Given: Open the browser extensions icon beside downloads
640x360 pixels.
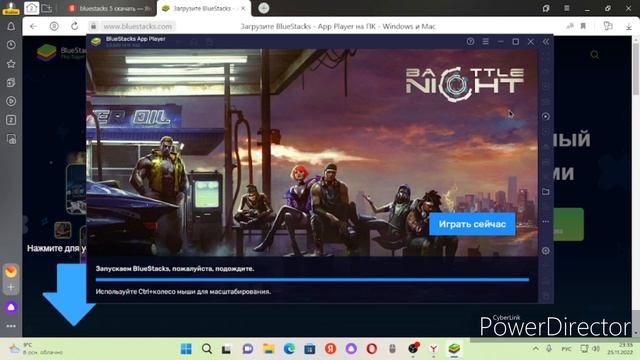Looking at the screenshot, I should tap(608, 26).
